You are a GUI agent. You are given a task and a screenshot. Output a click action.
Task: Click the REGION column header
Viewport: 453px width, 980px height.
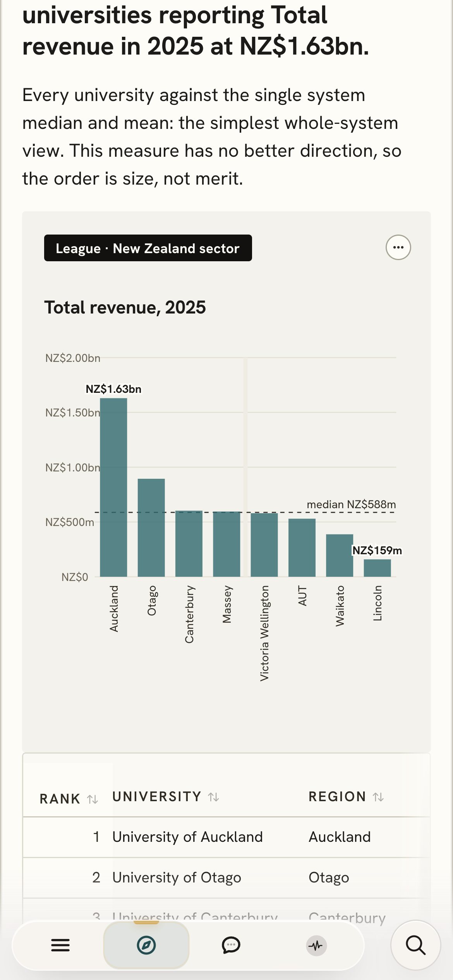coord(337,797)
